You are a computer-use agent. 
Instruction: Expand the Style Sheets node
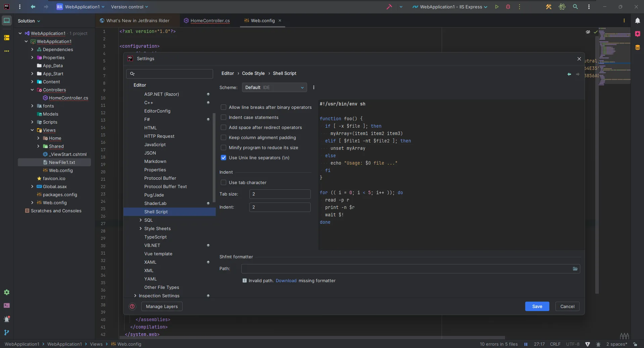(141, 229)
